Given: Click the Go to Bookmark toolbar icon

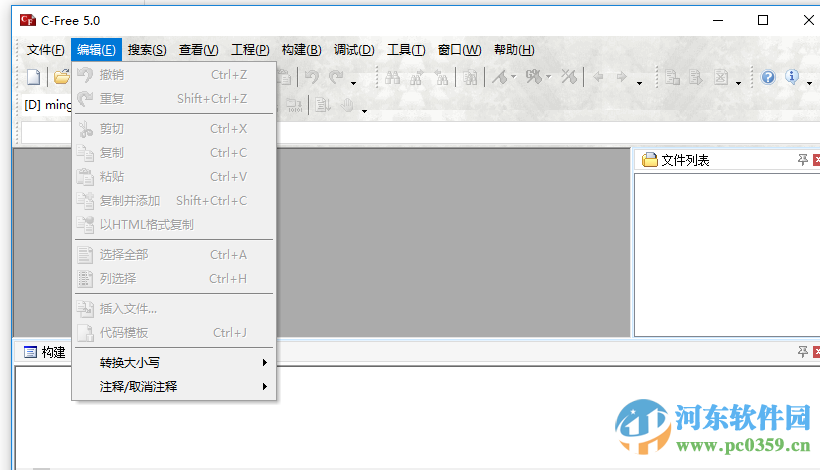Looking at the screenshot, I should pos(534,77).
